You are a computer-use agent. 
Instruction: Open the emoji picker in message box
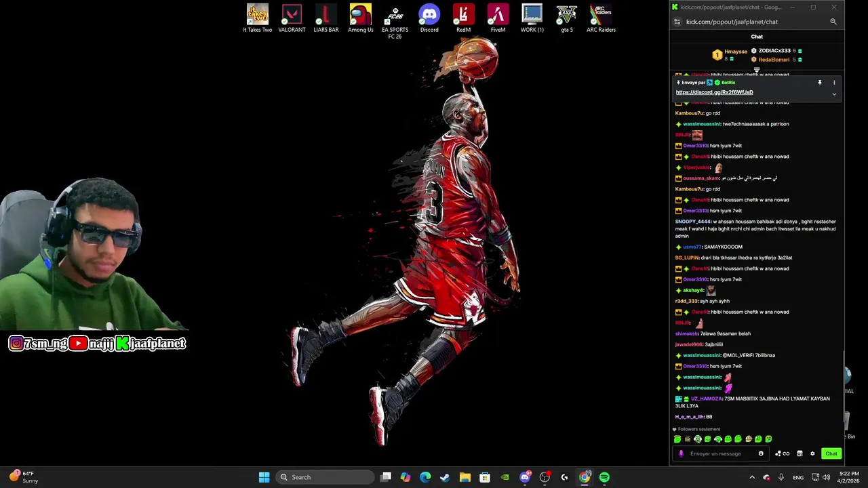click(x=761, y=453)
